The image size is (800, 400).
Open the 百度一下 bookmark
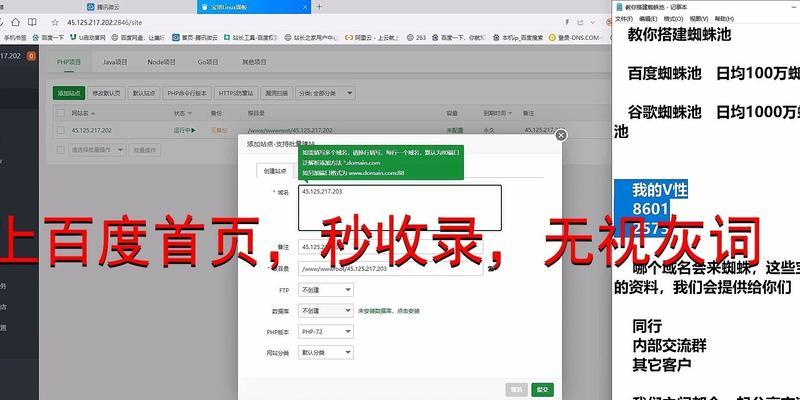pos(48,38)
